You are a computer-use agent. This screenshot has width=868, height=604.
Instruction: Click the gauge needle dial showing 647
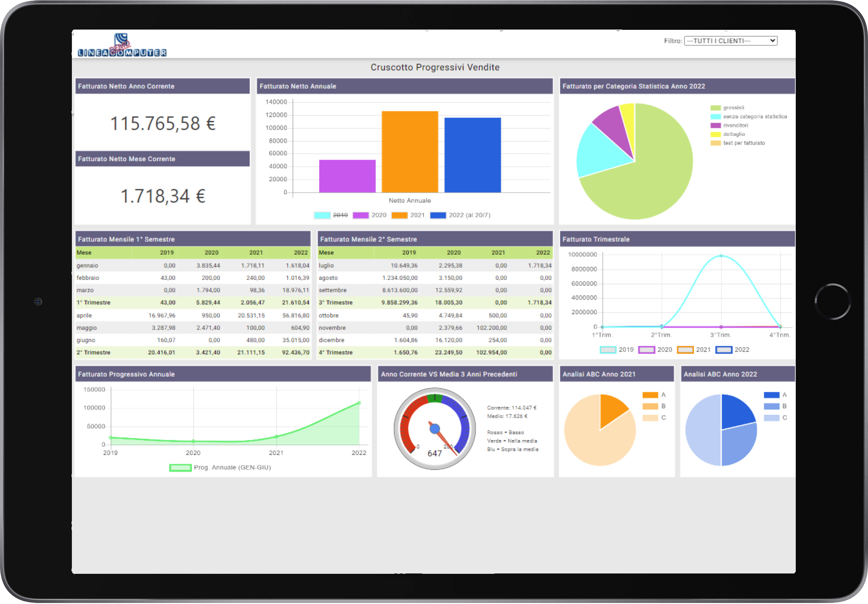(x=435, y=429)
